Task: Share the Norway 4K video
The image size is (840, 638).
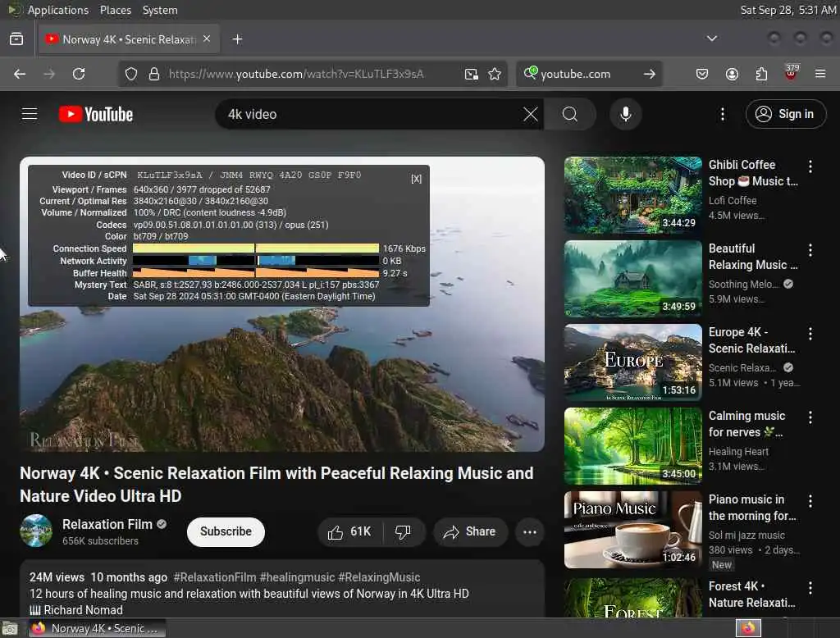Action: [x=470, y=532]
